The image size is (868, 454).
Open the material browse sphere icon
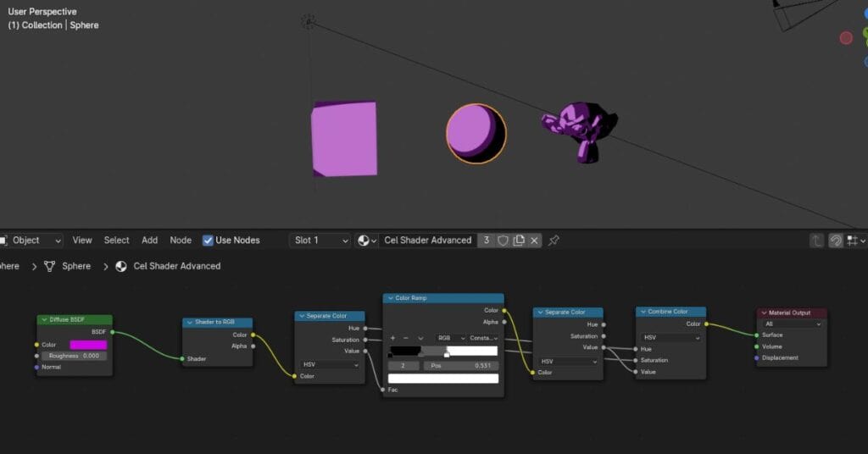[x=367, y=241]
